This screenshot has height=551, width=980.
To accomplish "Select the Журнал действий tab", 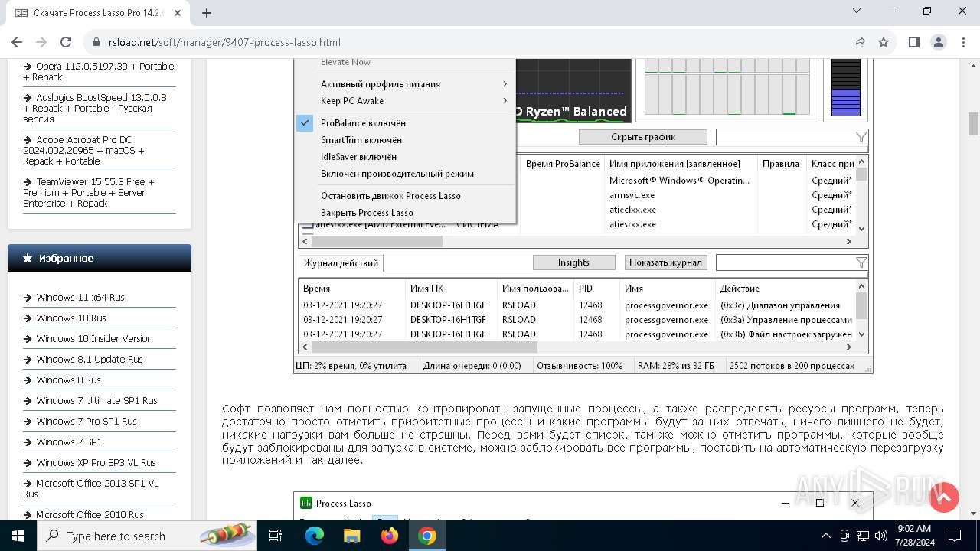I will point(341,262).
